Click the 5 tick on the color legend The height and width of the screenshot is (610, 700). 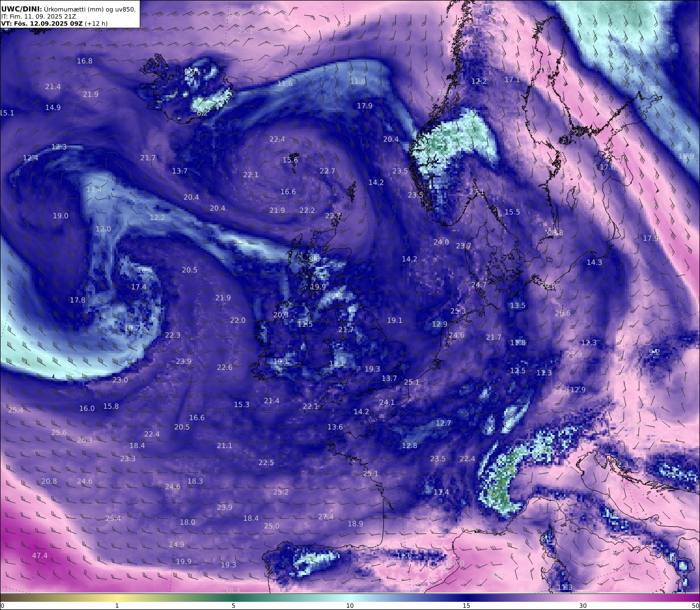pos(234,606)
